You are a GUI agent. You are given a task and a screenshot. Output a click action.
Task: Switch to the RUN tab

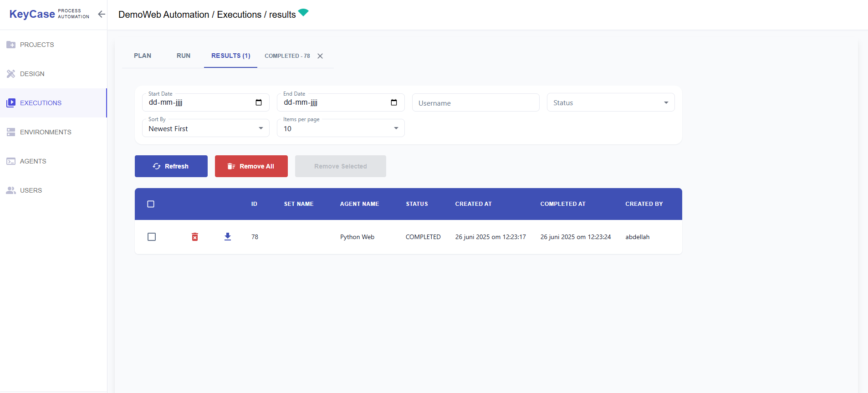[x=184, y=56]
